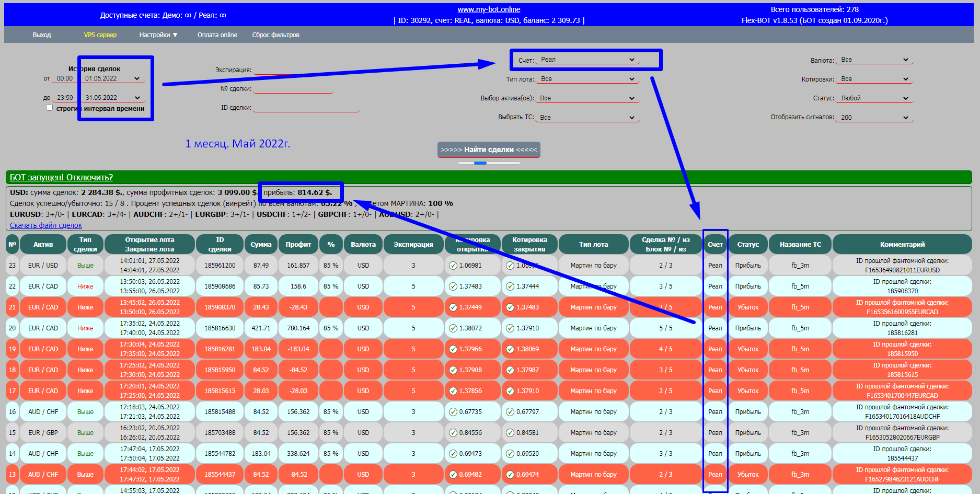Open the Валюта currency dropdown

tap(875, 60)
